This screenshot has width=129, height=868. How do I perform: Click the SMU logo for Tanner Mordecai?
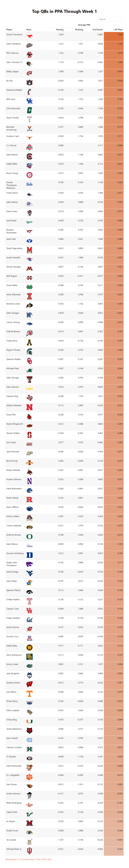click(30, 36)
